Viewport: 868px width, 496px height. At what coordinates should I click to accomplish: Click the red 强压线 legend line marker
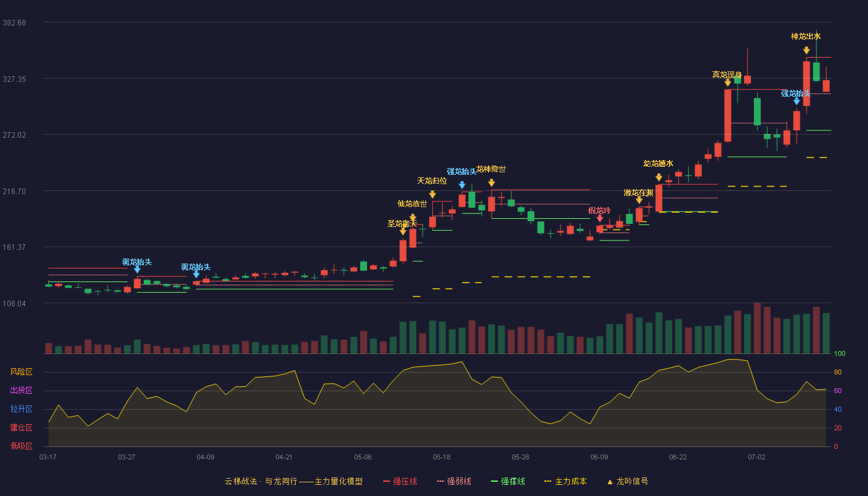click(x=387, y=481)
